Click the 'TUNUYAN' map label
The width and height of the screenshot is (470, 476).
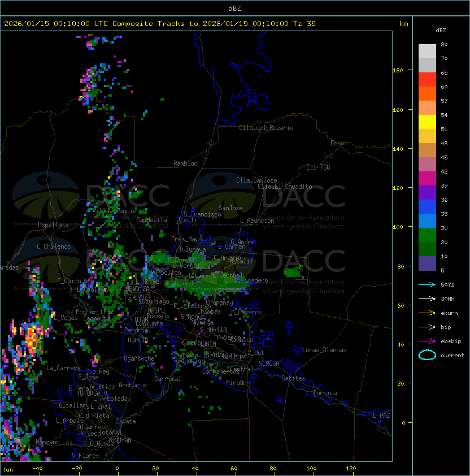119,440
